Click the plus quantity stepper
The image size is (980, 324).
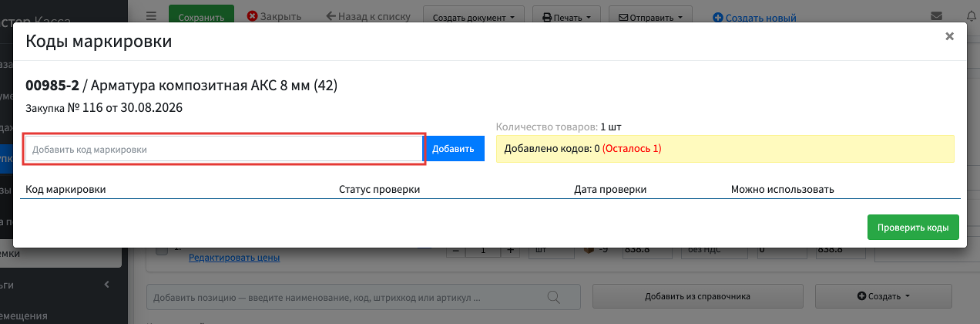510,251
